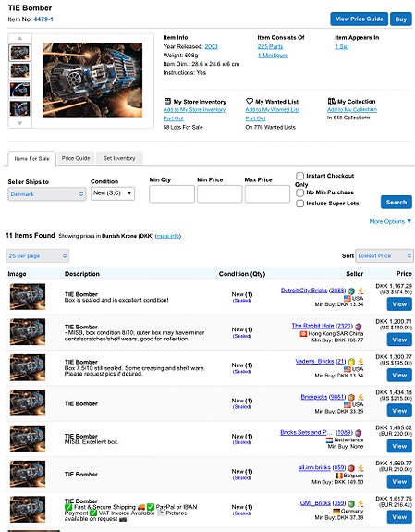Open thumbnail image in Detroit City Bricks row
Screen dimensions: 415x532
[28, 297]
